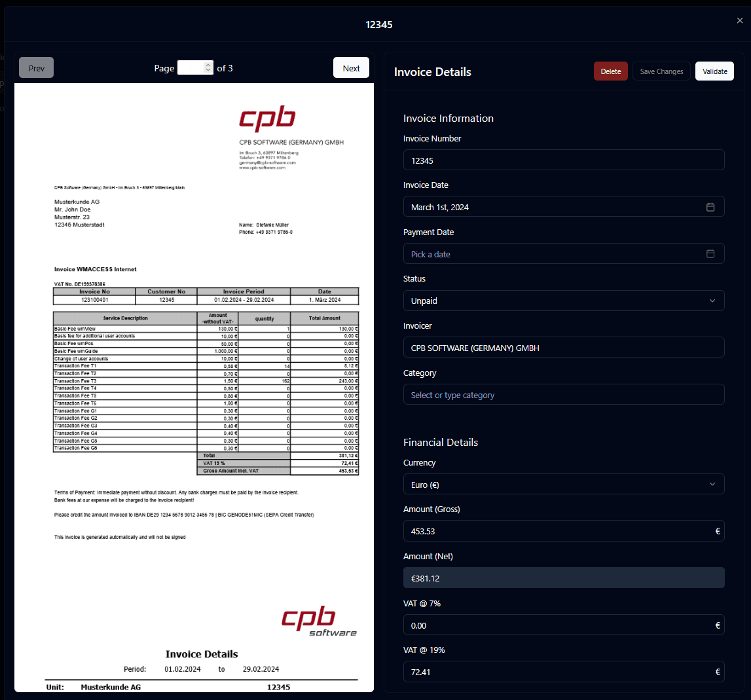
Task: Click the '1. März 2024' date cell
Action: pyautogui.click(x=325, y=300)
